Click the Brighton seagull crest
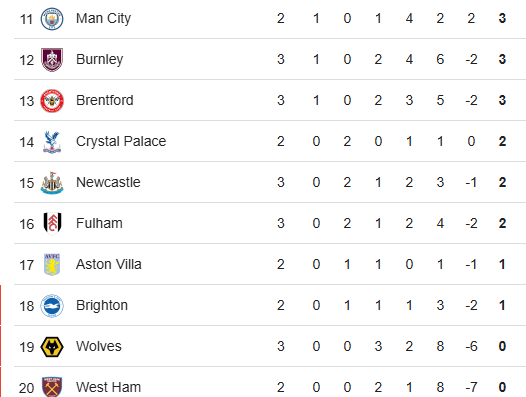 [x=52, y=306]
